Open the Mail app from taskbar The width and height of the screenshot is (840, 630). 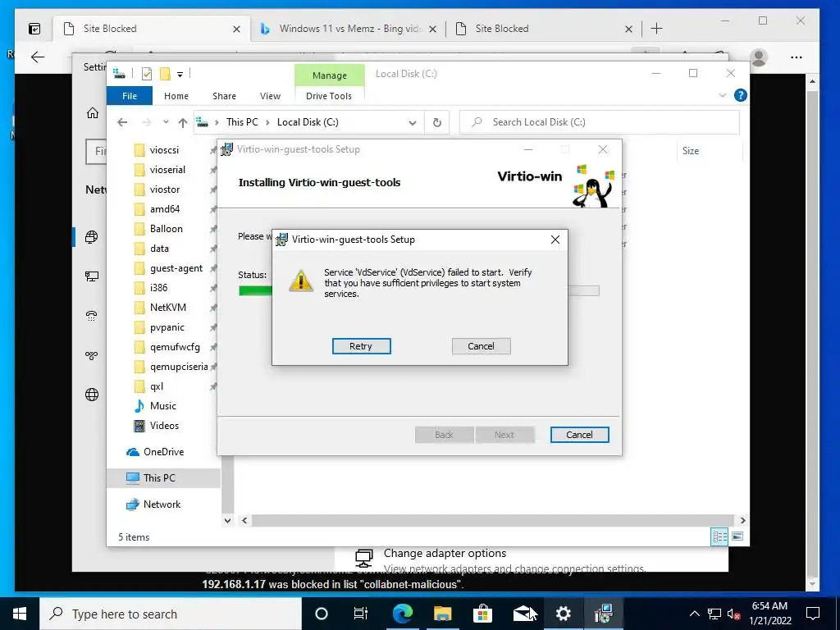pos(523,614)
